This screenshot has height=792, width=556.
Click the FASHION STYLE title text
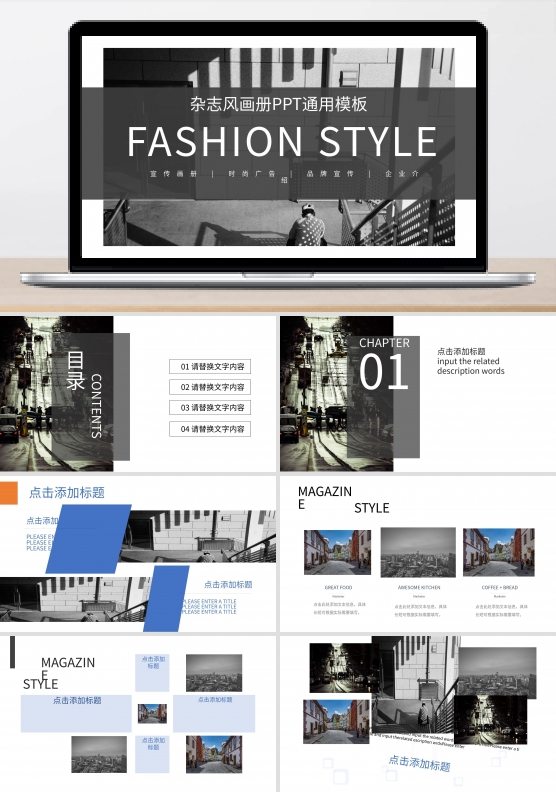point(282,141)
